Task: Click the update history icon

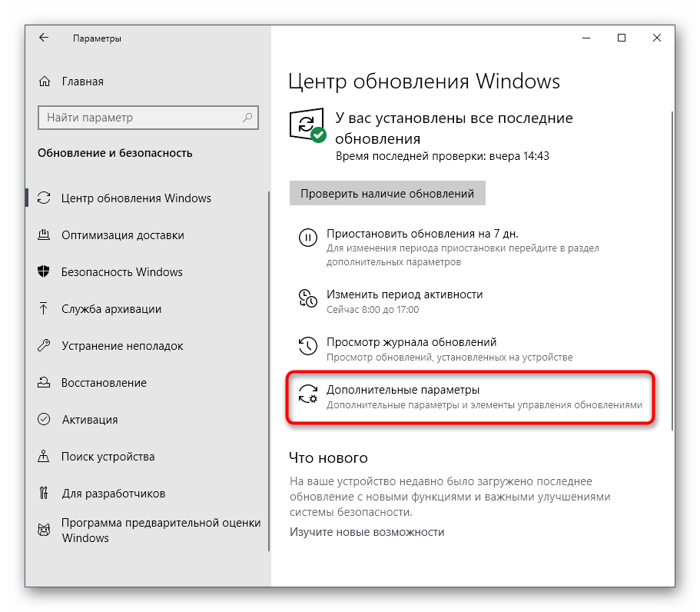Action: click(x=308, y=346)
